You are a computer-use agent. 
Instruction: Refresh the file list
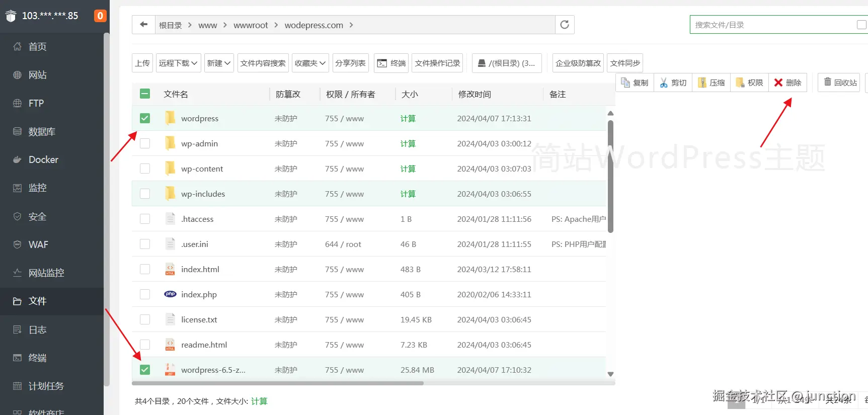coord(565,25)
